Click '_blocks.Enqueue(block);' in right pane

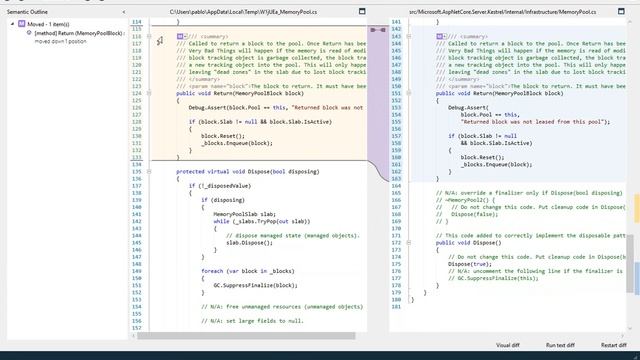coord(496,164)
